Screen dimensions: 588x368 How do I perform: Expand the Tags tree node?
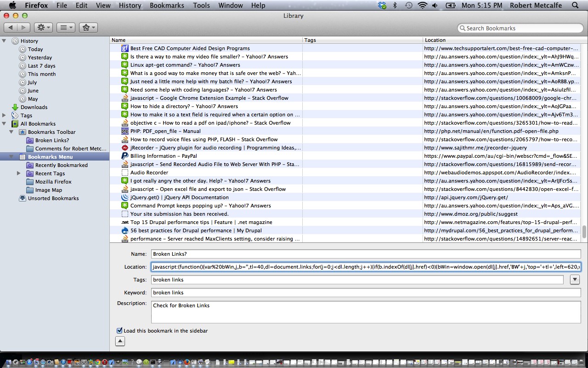(4, 115)
